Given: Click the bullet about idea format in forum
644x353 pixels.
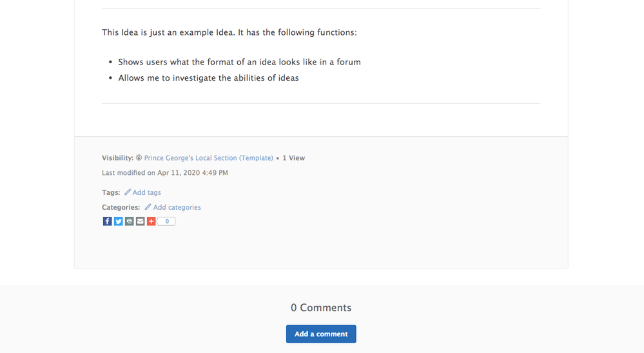Looking at the screenshot, I should click(x=239, y=62).
